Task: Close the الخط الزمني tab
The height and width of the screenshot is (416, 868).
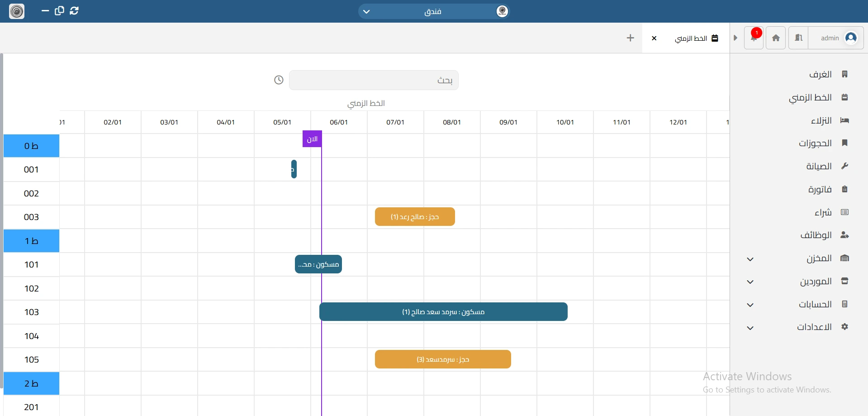Action: (x=654, y=38)
